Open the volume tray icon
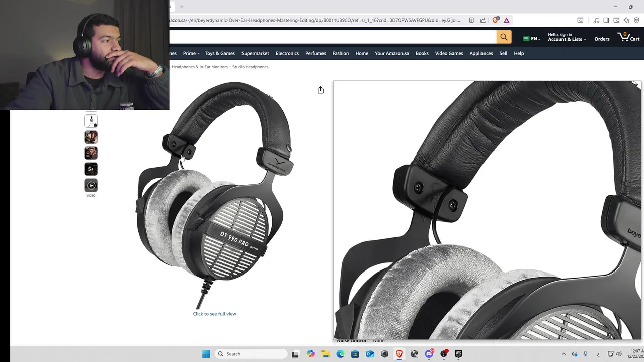 tap(619, 354)
